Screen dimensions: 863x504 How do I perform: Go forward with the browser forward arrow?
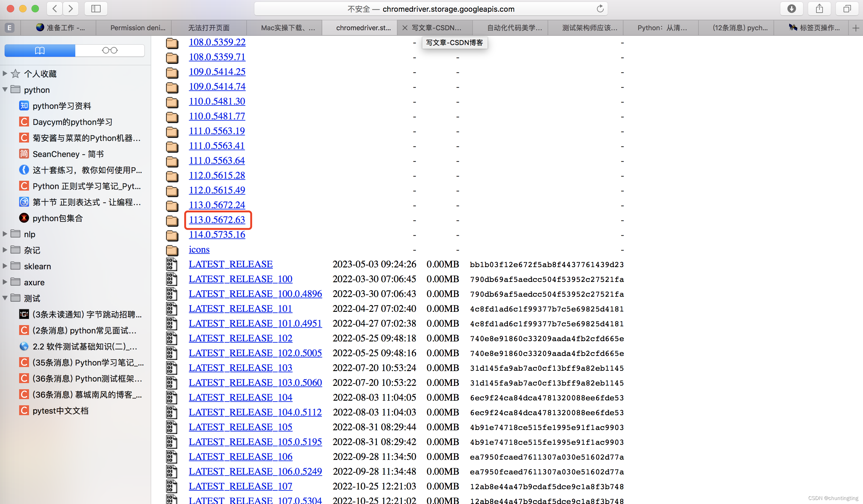pyautogui.click(x=71, y=9)
